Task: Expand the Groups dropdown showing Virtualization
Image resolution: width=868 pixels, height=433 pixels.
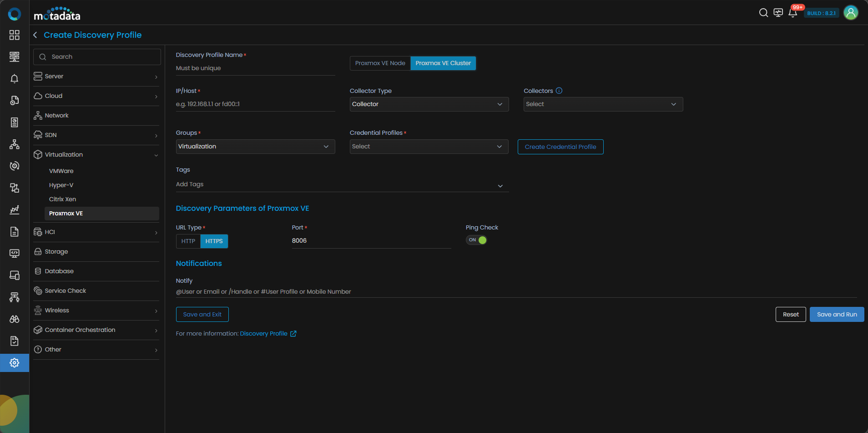Action: (255, 147)
